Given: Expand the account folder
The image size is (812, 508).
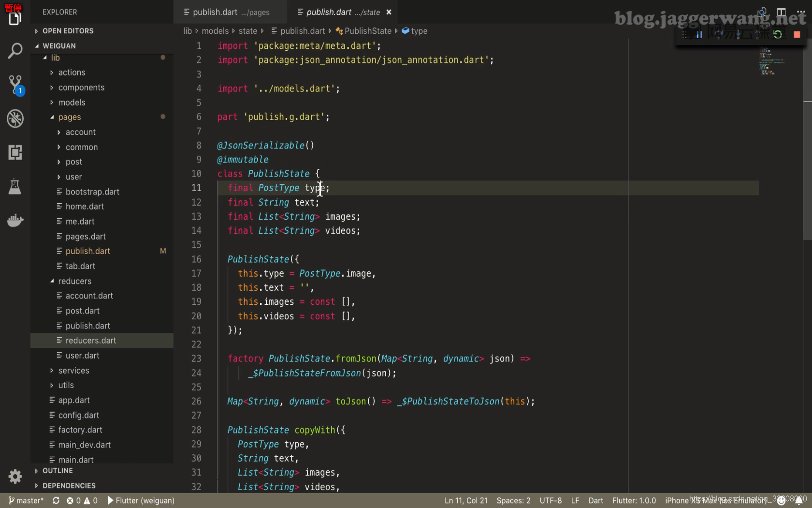Looking at the screenshot, I should (x=101, y=132).
